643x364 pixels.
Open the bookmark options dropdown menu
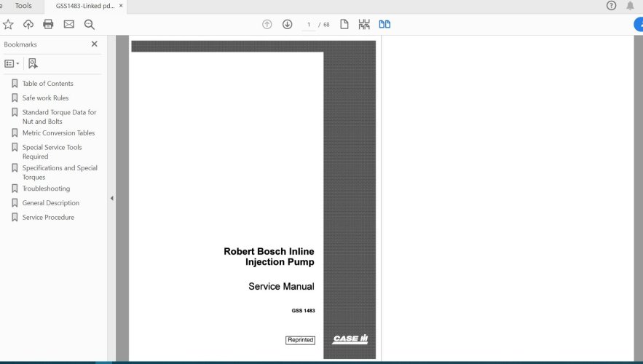click(12, 63)
